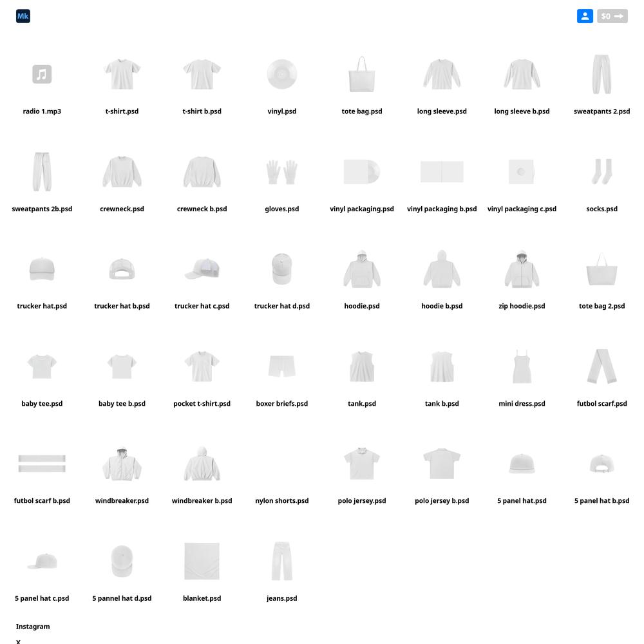Click the Mk logo icon
The image size is (644, 644).
(x=23, y=16)
